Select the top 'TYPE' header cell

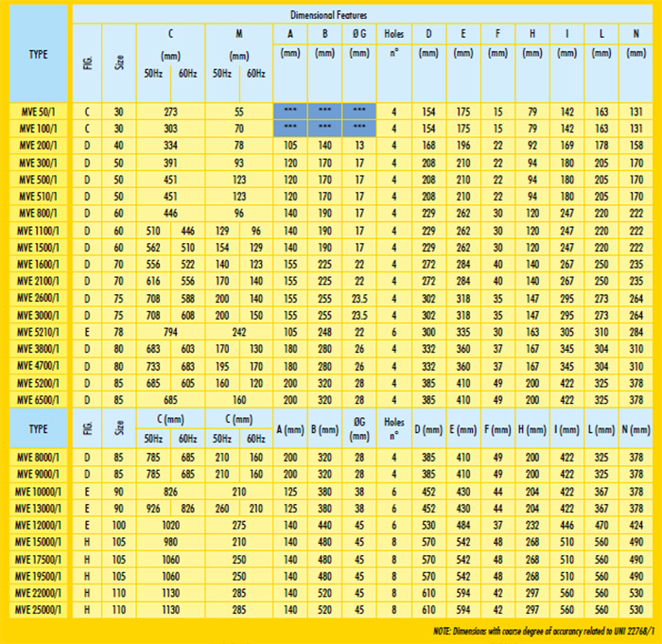point(38,54)
